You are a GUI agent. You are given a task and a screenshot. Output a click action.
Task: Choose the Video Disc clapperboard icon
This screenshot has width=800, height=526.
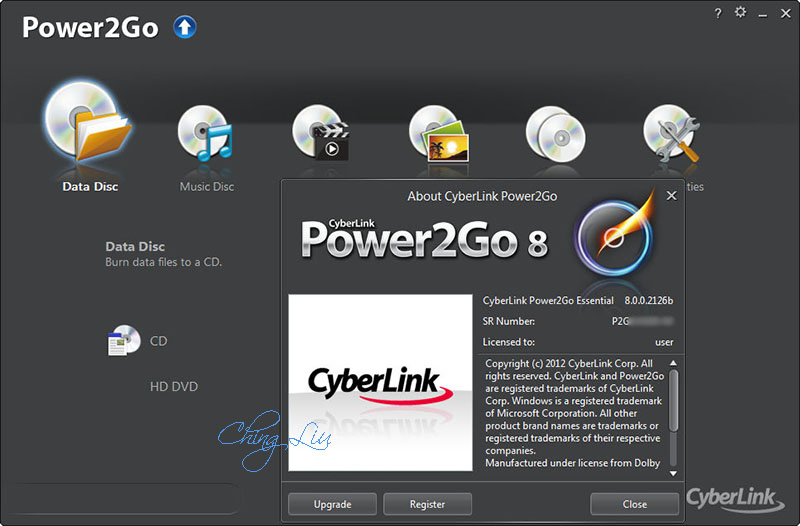[321, 133]
